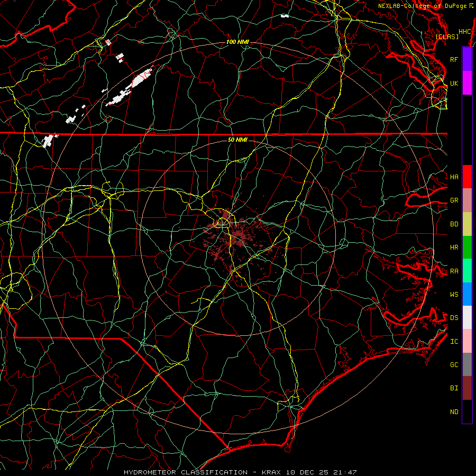Pick the RA mint-green legend swatch
This screenshot has height=476, width=476.
point(467,271)
